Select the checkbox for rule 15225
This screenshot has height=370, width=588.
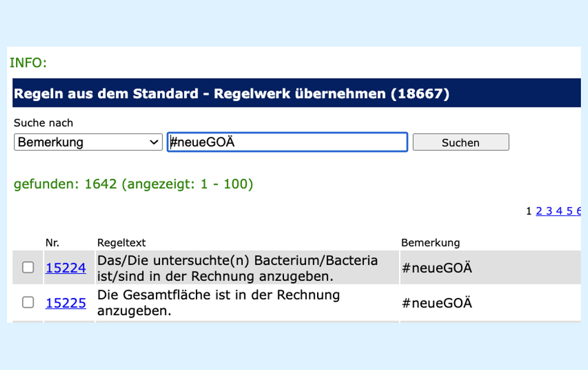28,303
